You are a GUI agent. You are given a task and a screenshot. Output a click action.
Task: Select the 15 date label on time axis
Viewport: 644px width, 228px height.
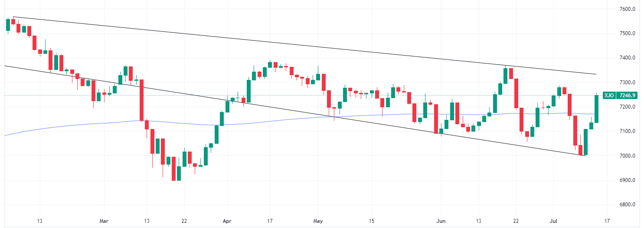[x=372, y=220]
